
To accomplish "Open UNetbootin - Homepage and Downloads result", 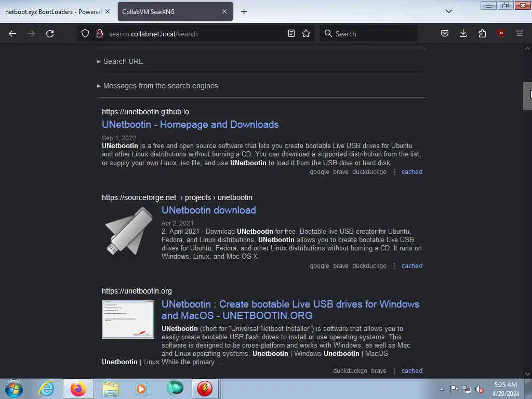I will click(190, 125).
